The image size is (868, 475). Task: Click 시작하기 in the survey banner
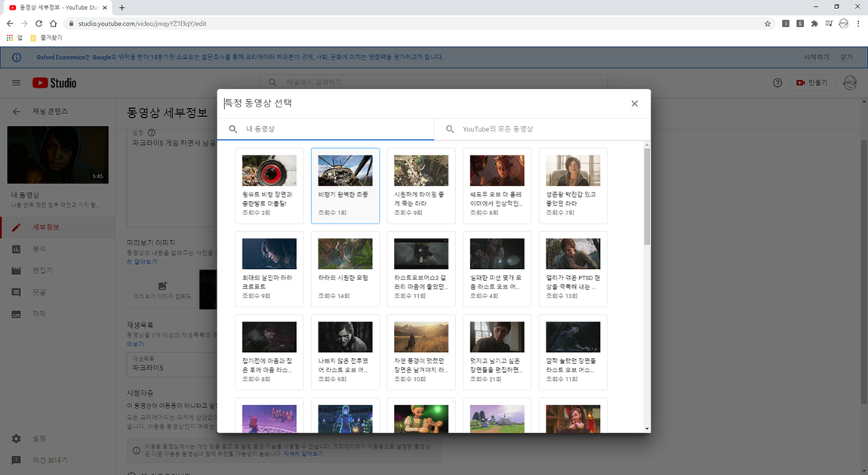coord(817,57)
